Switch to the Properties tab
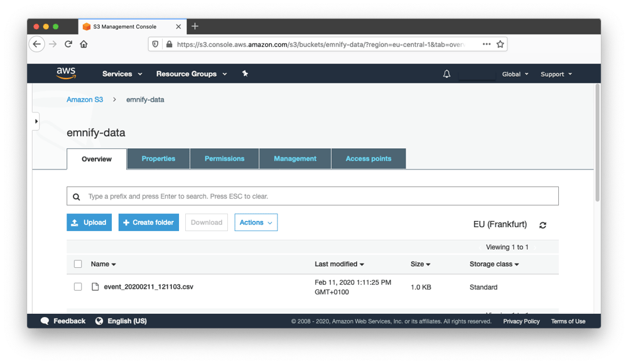Viewport: 628px width, 364px height. 158,159
